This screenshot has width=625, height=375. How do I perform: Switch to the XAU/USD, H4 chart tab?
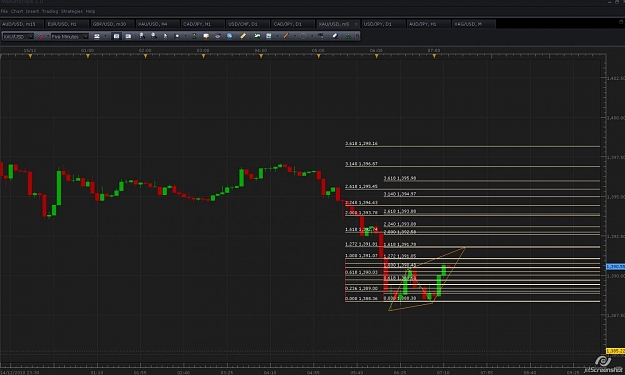click(157, 24)
